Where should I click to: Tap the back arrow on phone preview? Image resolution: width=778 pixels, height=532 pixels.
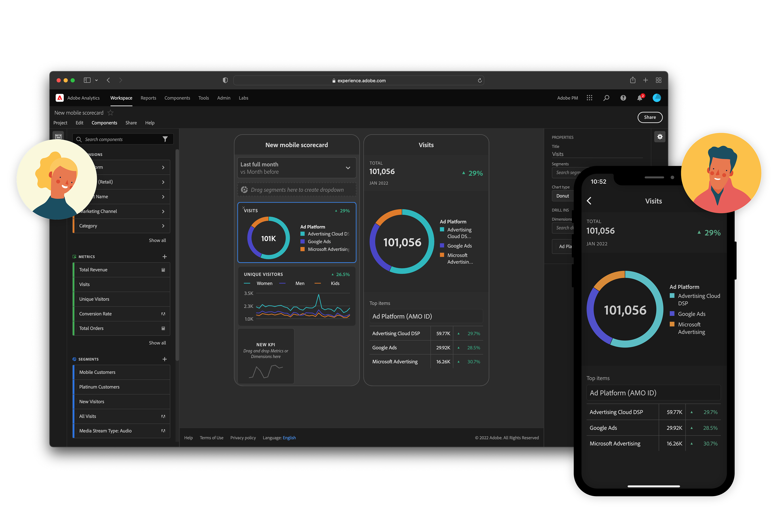(589, 201)
